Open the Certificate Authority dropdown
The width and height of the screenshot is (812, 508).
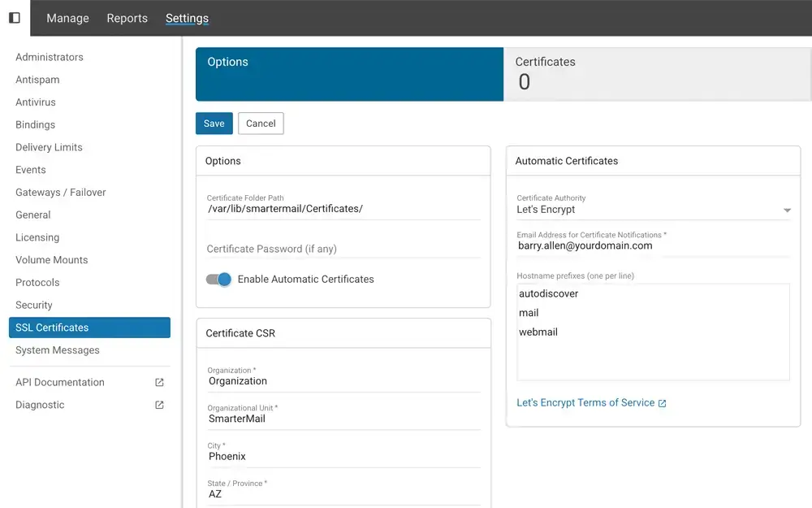pyautogui.click(x=650, y=210)
